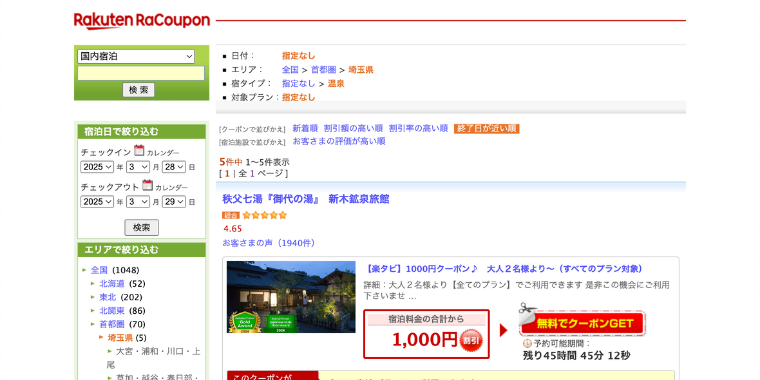Click the top 検索 button

(139, 90)
